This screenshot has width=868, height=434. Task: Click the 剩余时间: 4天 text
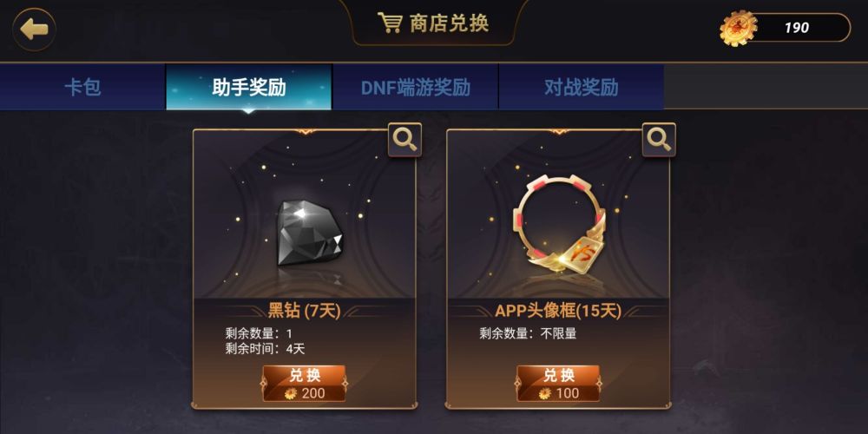(x=265, y=349)
